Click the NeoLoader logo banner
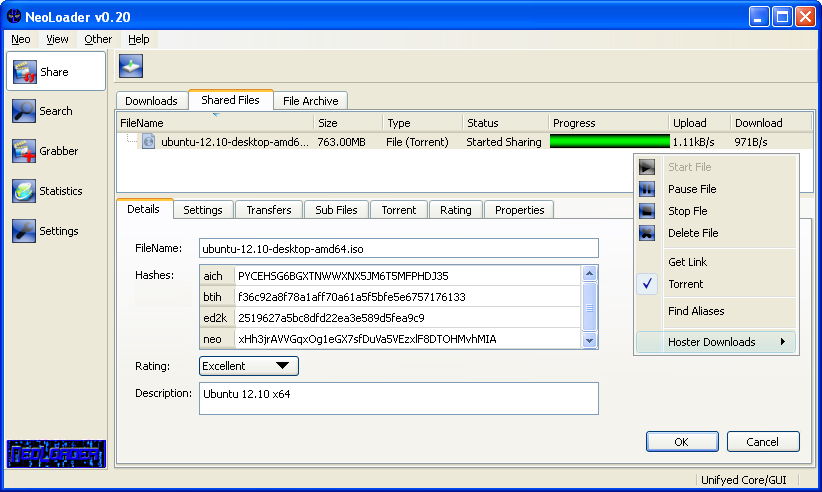The width and height of the screenshot is (822, 492). click(x=56, y=454)
